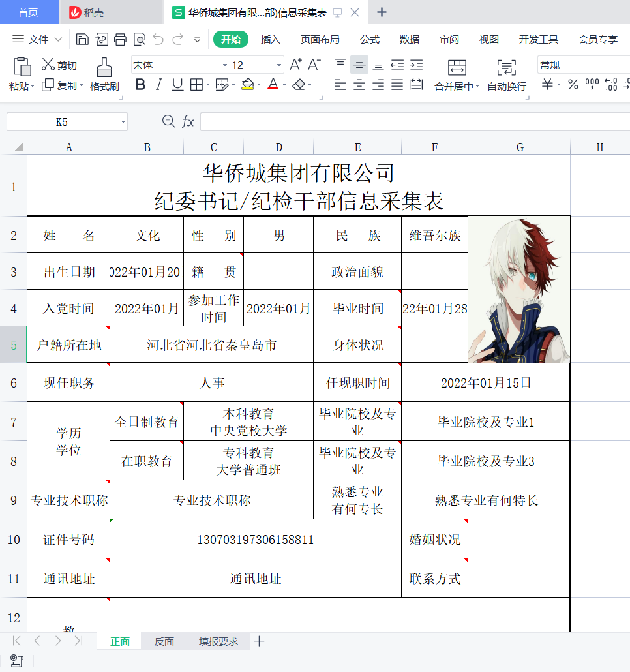Apply bold formatting with the B icon
Viewport: 630px width, 672px height.
tap(140, 85)
